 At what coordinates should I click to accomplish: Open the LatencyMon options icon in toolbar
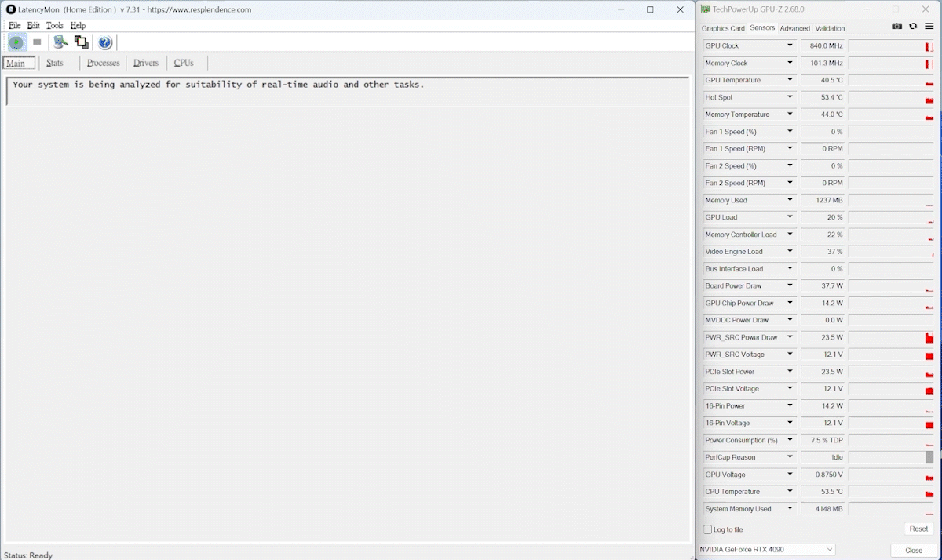tap(60, 42)
